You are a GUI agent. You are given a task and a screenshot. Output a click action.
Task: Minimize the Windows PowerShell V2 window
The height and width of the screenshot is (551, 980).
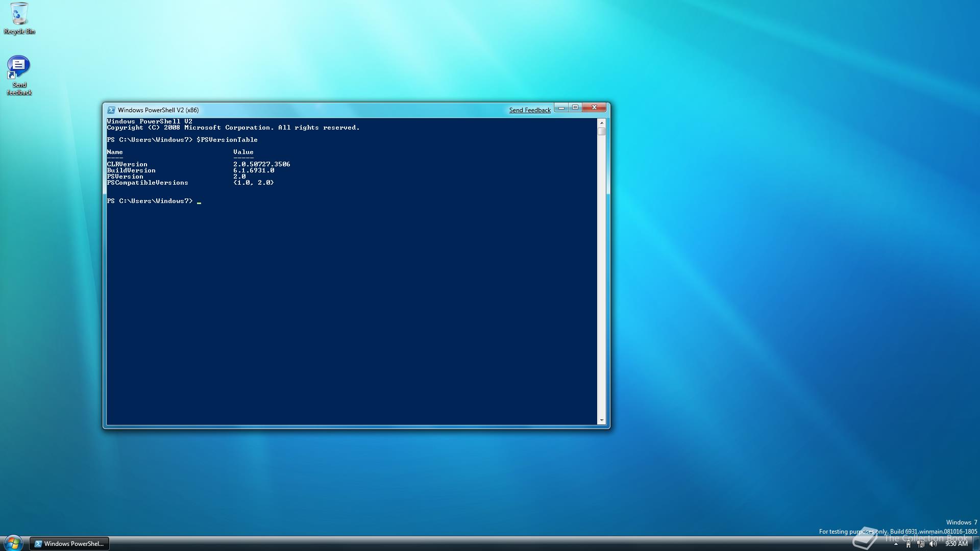point(561,108)
